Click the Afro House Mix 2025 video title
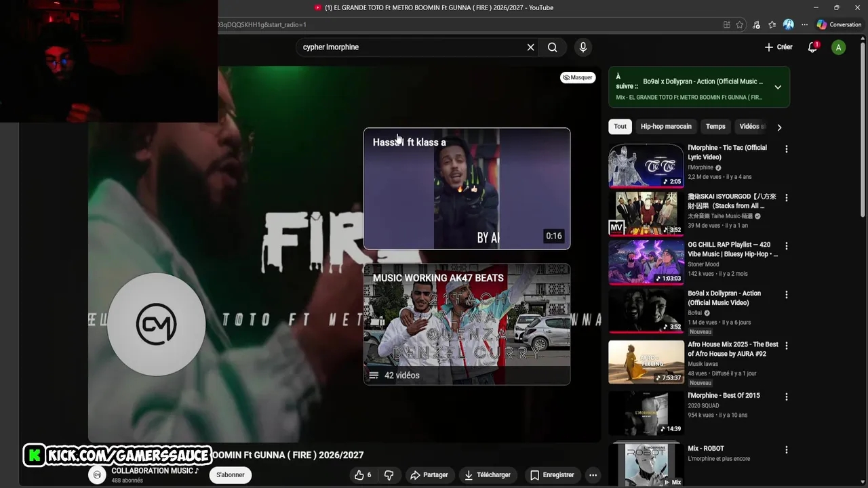The image size is (868, 488). [x=733, y=349]
